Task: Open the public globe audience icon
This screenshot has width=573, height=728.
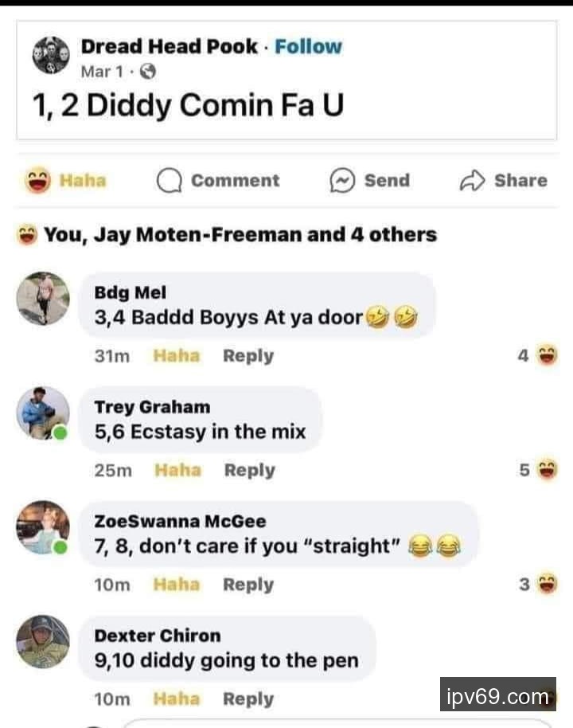Action: (148, 72)
